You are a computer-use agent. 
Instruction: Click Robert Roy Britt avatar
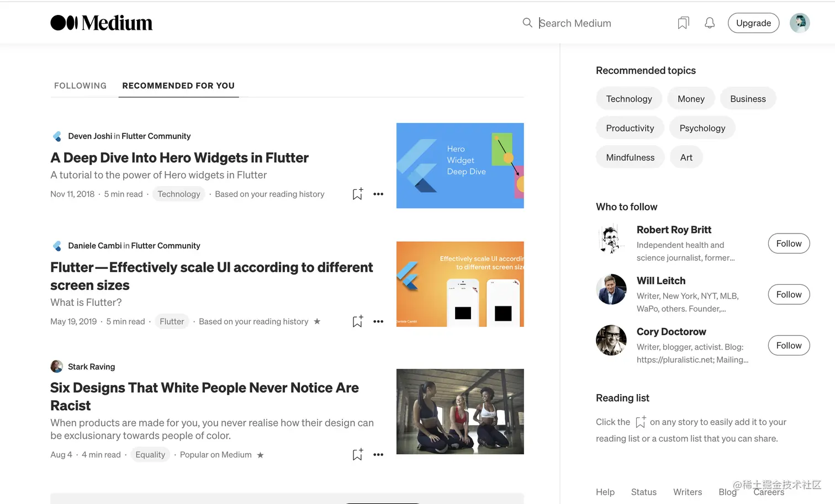(x=611, y=238)
